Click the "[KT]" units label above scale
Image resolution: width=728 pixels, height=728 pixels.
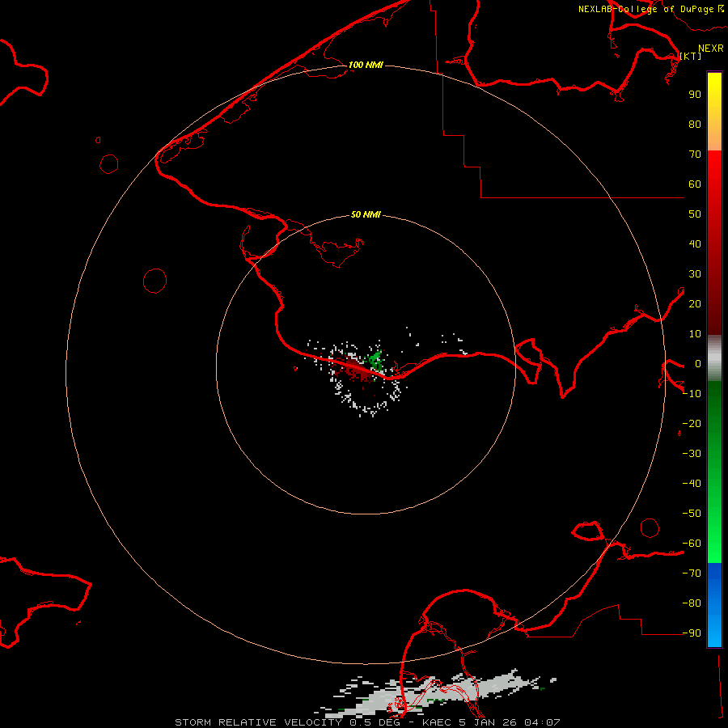(691, 56)
